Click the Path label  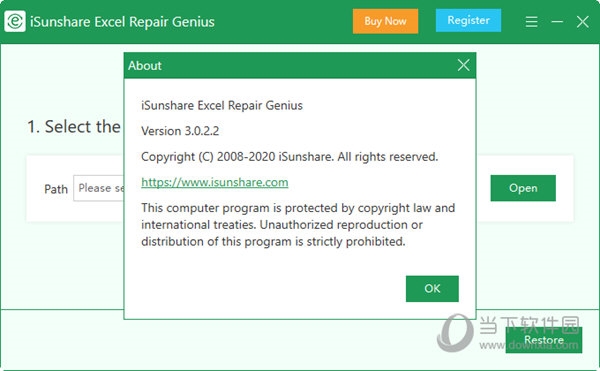(x=56, y=189)
